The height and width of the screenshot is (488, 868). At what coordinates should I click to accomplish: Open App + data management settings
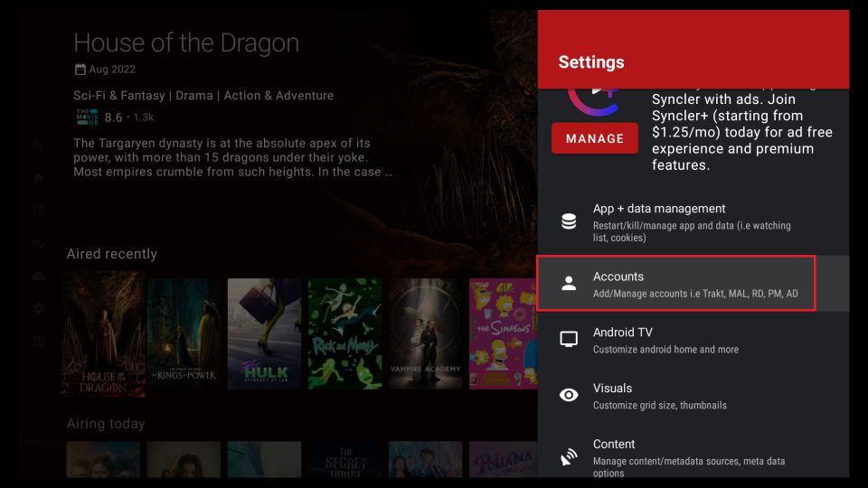pyautogui.click(x=693, y=222)
